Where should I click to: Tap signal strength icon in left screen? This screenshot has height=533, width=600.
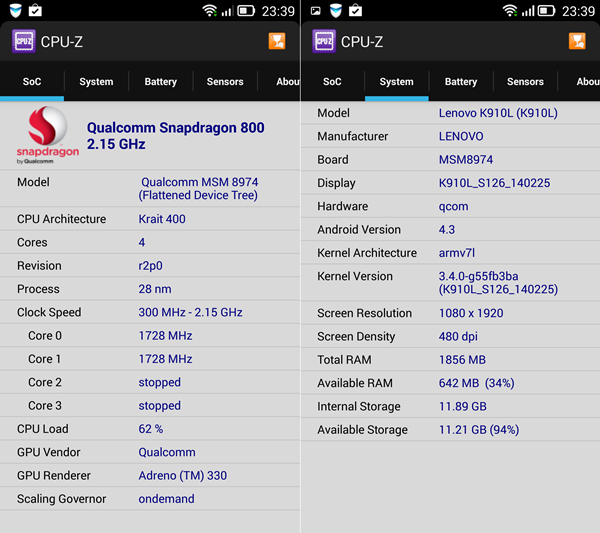(227, 11)
